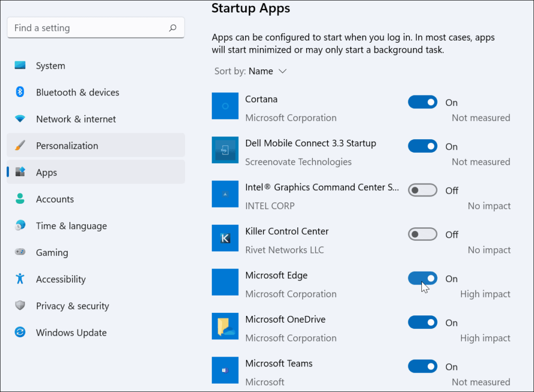Viewport: 534px width, 392px height.
Task: Click Microsoft Teams app name
Action: coord(278,363)
